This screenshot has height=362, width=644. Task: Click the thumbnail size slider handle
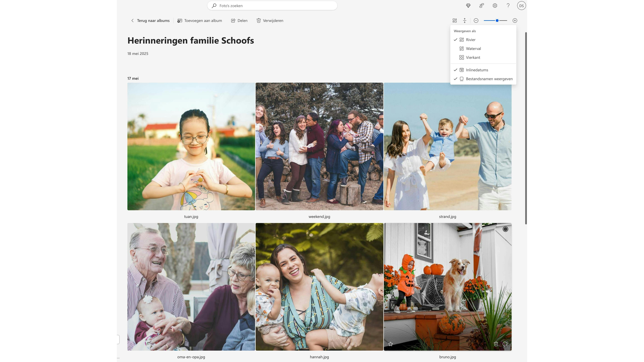(497, 21)
